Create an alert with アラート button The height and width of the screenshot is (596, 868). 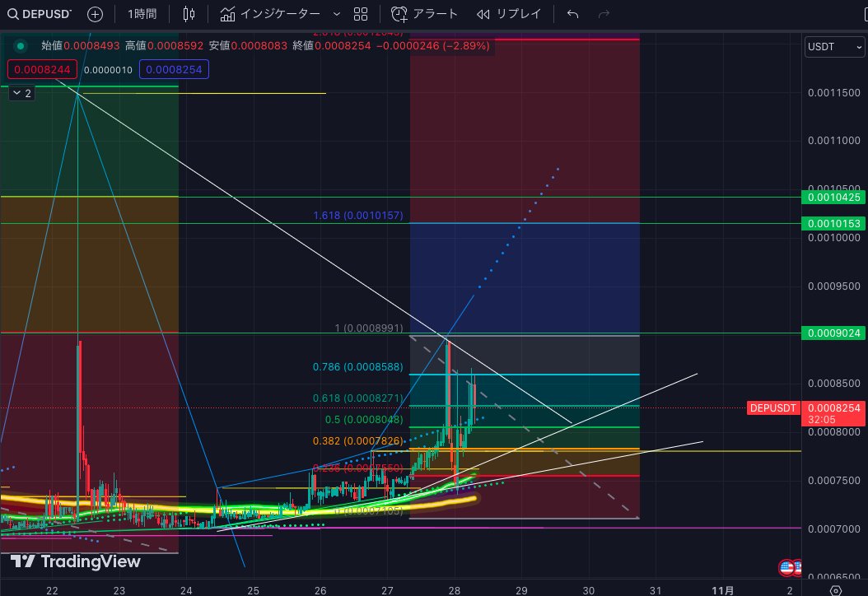point(425,14)
